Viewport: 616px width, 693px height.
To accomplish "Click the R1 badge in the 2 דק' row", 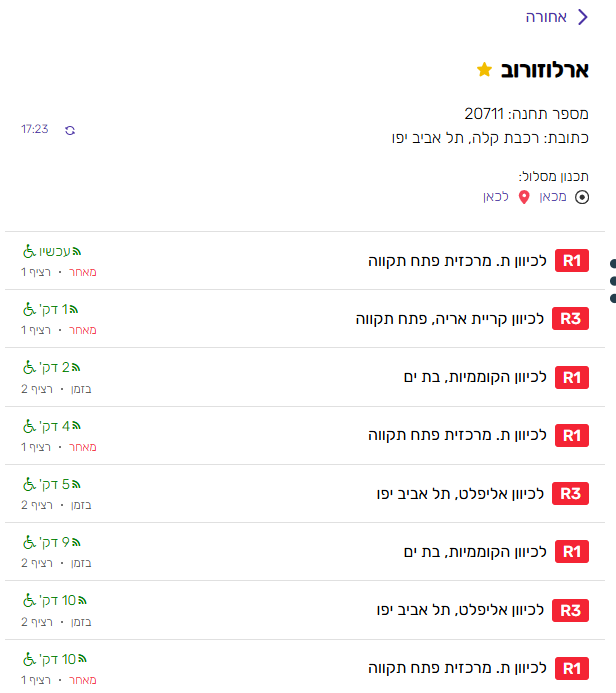I will (x=570, y=377).
